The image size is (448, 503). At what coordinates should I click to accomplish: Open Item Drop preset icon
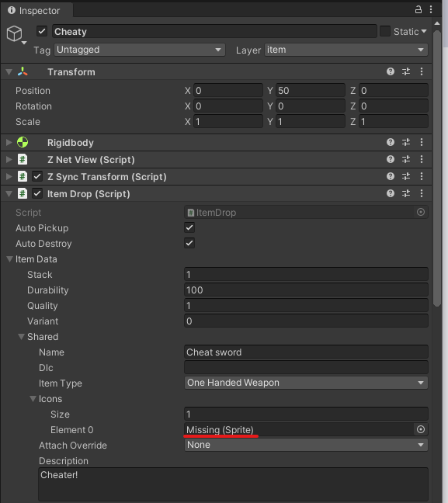pos(406,193)
